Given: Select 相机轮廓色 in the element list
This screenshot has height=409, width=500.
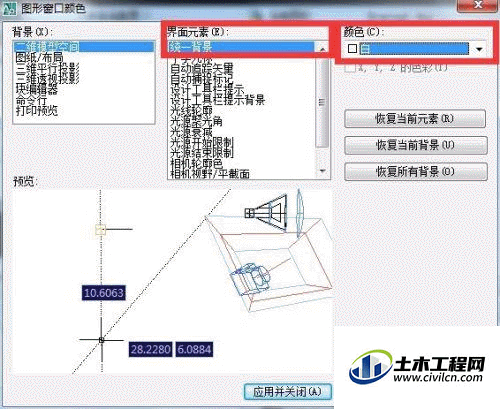Looking at the screenshot, I should click(x=241, y=163).
